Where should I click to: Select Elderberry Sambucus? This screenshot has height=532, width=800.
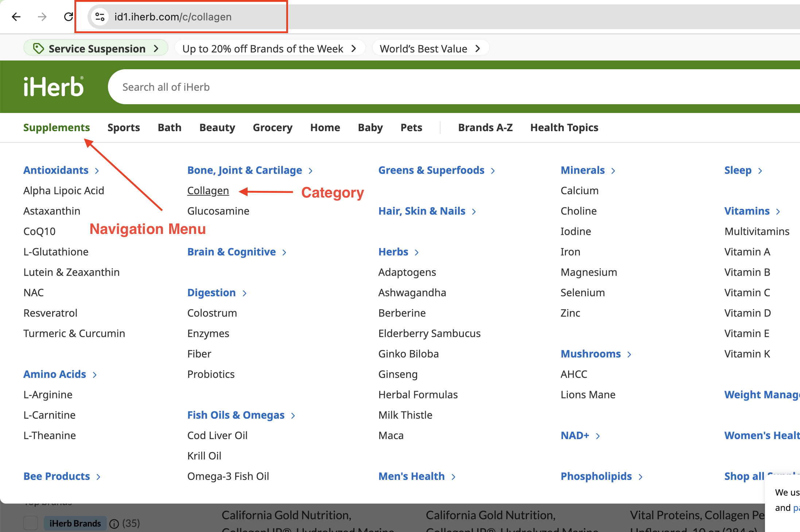click(430, 333)
